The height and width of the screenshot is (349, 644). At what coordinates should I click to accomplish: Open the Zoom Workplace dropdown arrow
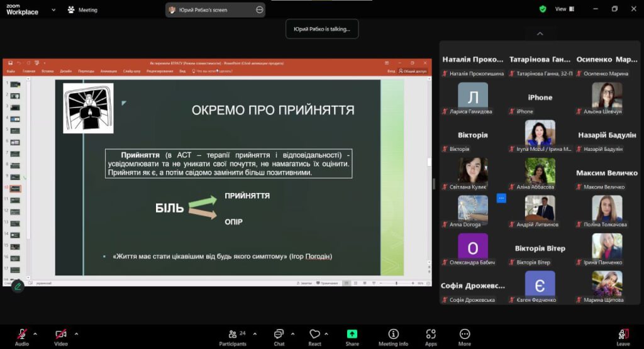53,10
